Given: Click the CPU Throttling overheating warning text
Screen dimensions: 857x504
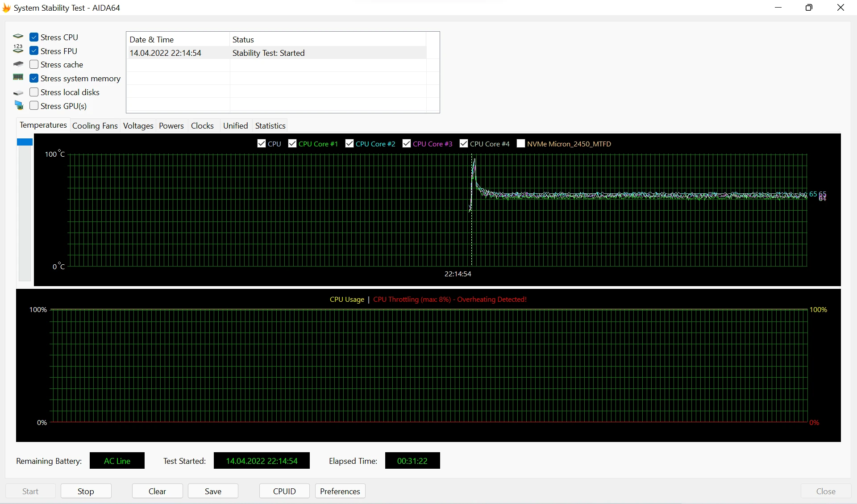Looking at the screenshot, I should click(x=450, y=299).
